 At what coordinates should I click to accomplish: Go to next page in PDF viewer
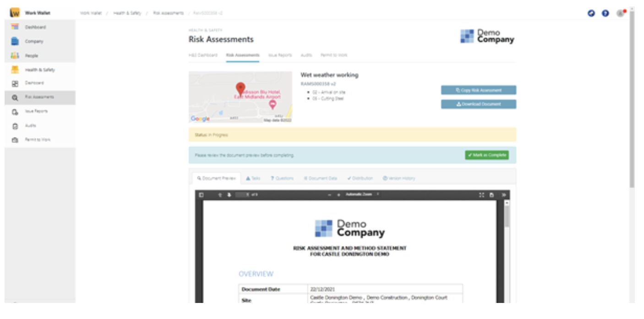point(229,195)
